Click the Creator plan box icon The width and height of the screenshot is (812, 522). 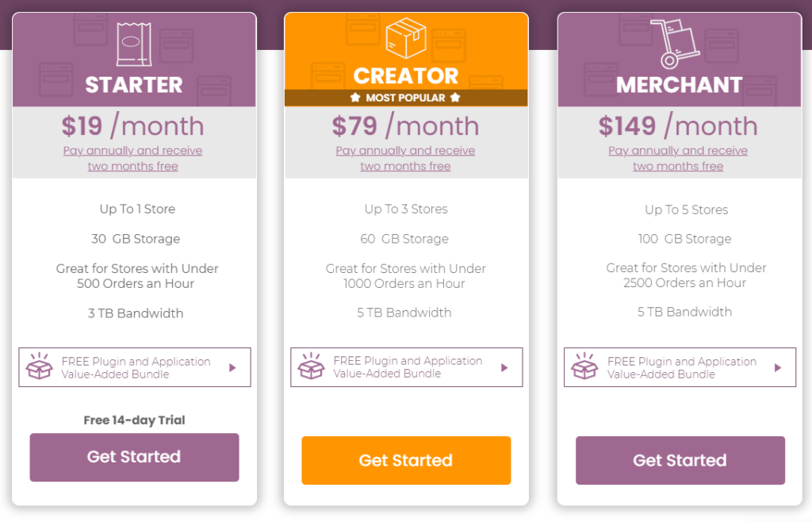tap(406, 38)
